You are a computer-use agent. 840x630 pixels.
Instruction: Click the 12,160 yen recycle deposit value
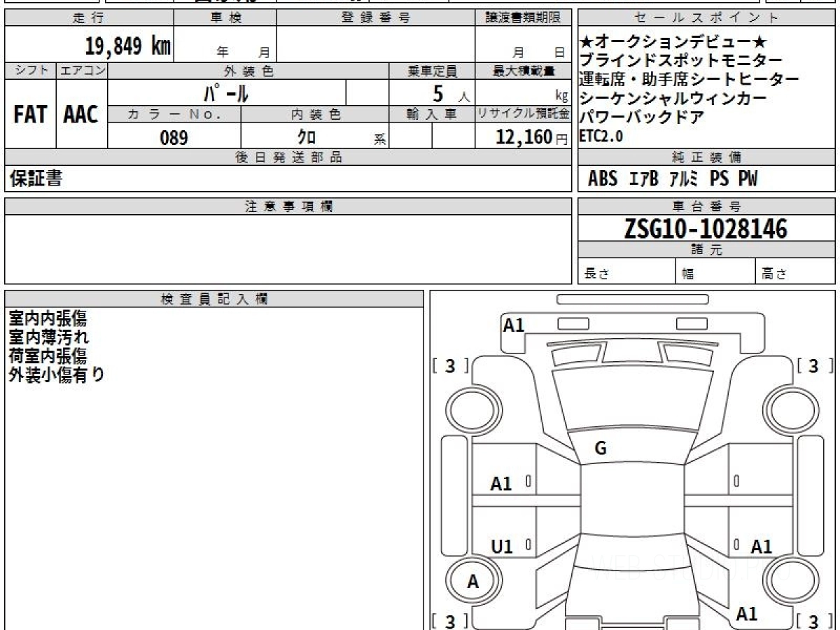point(523,137)
